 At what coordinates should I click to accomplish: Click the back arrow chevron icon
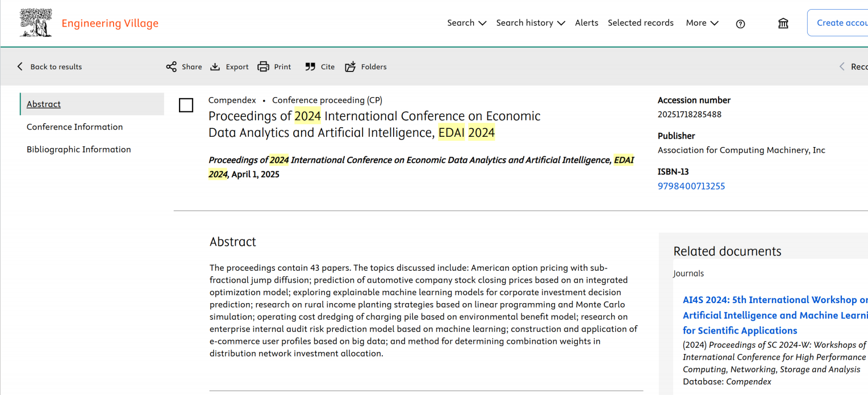coord(20,66)
